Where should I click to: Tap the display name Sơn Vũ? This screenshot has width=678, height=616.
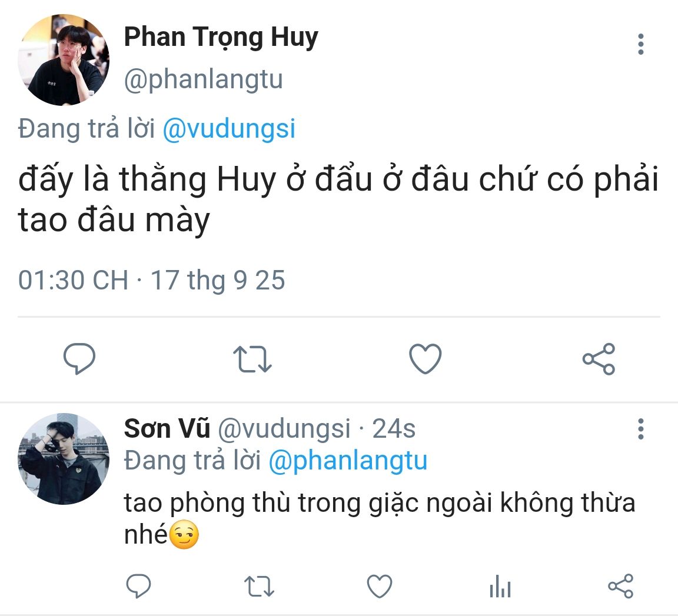(x=167, y=429)
